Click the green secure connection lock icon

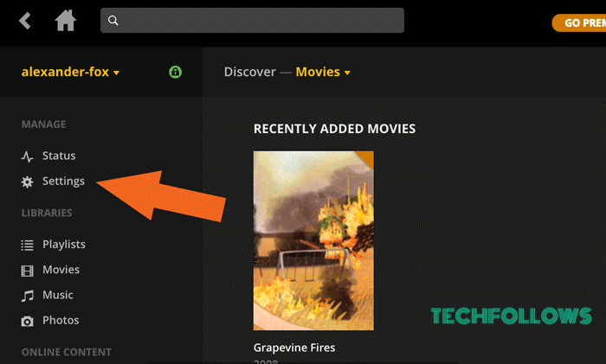click(175, 72)
